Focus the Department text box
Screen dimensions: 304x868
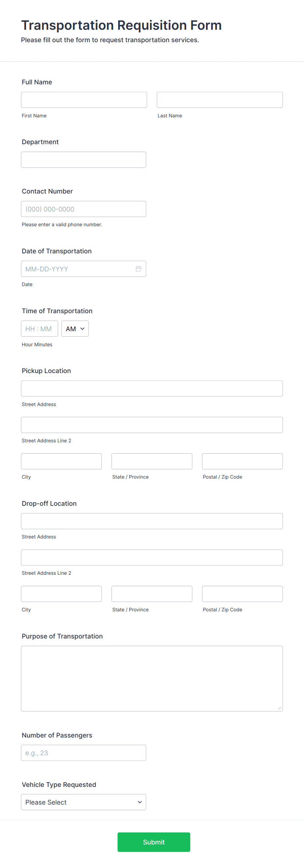[x=84, y=160]
